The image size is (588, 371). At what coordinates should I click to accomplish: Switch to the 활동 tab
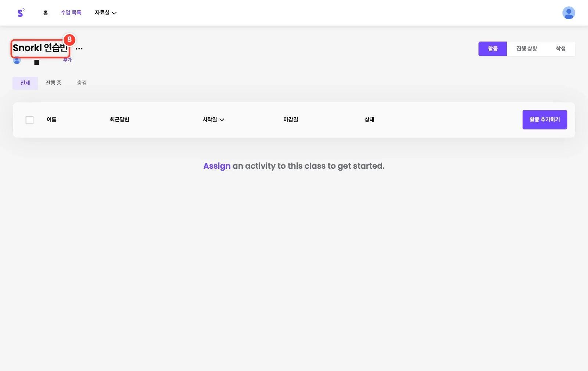(492, 49)
